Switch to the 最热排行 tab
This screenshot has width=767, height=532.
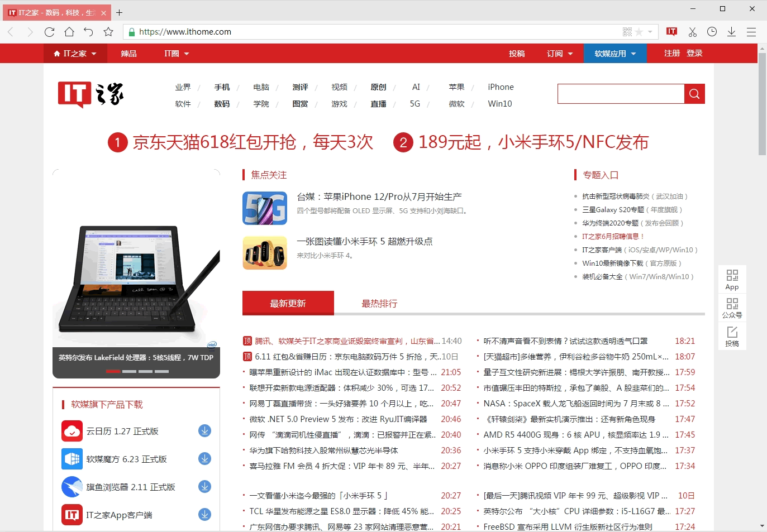(x=379, y=304)
